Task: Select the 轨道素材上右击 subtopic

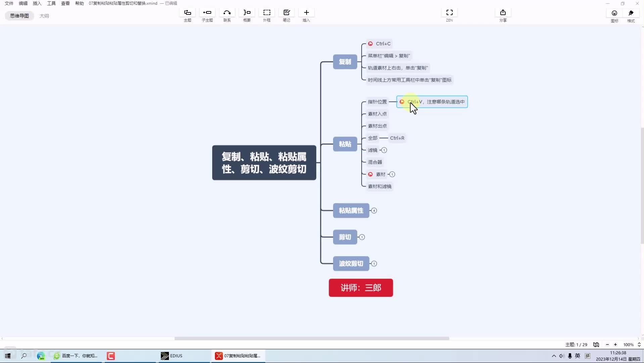Action: pos(398,68)
